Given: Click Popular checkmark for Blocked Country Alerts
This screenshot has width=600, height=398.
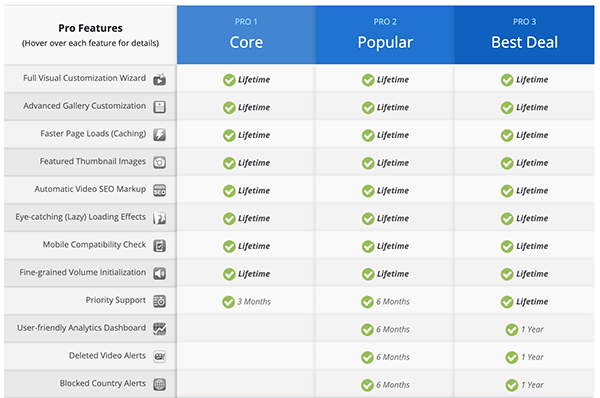Looking at the screenshot, I should [367, 385].
